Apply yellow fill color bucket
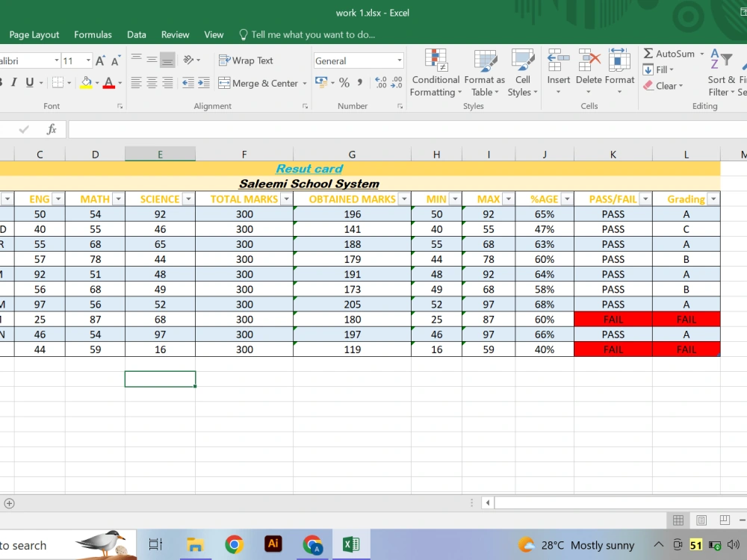 86,82
